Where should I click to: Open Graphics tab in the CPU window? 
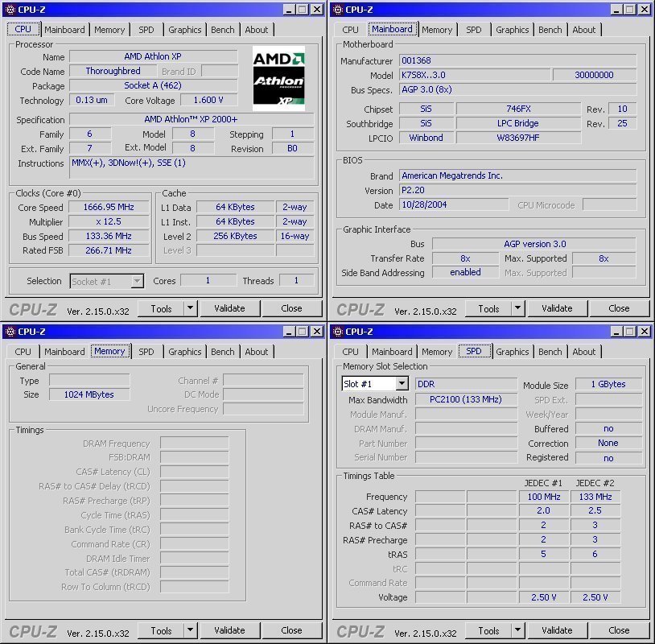[x=184, y=30]
